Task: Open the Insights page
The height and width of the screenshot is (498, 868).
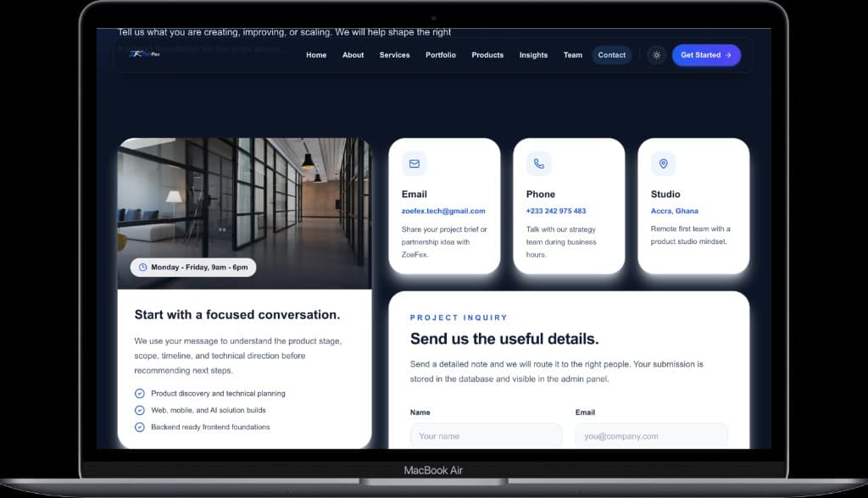Action: 534,55
